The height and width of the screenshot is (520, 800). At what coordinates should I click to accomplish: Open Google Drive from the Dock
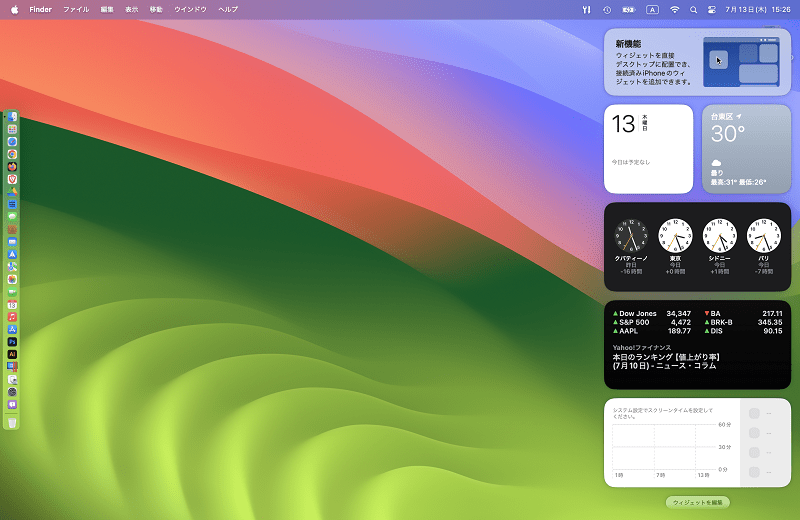pos(12,192)
